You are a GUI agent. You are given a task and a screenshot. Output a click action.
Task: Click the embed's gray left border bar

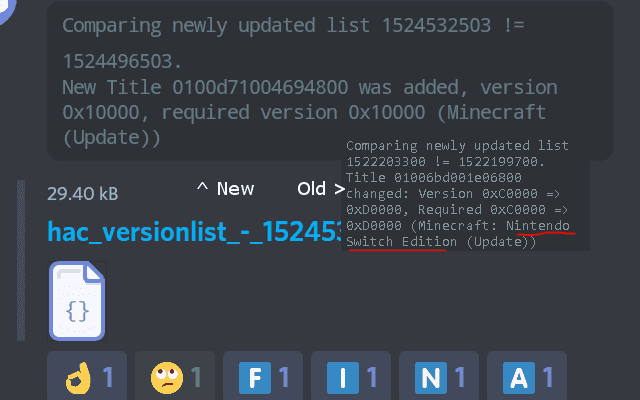point(21,260)
